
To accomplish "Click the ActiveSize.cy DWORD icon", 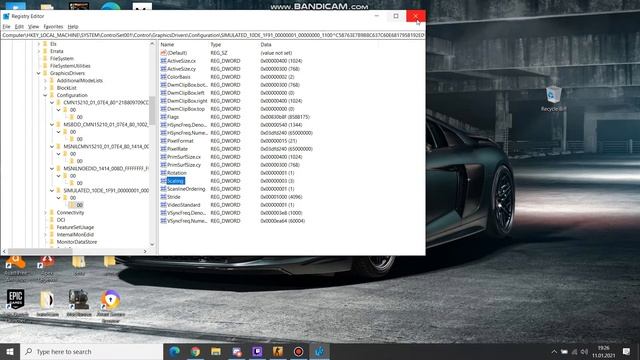I will pyautogui.click(x=163, y=69).
